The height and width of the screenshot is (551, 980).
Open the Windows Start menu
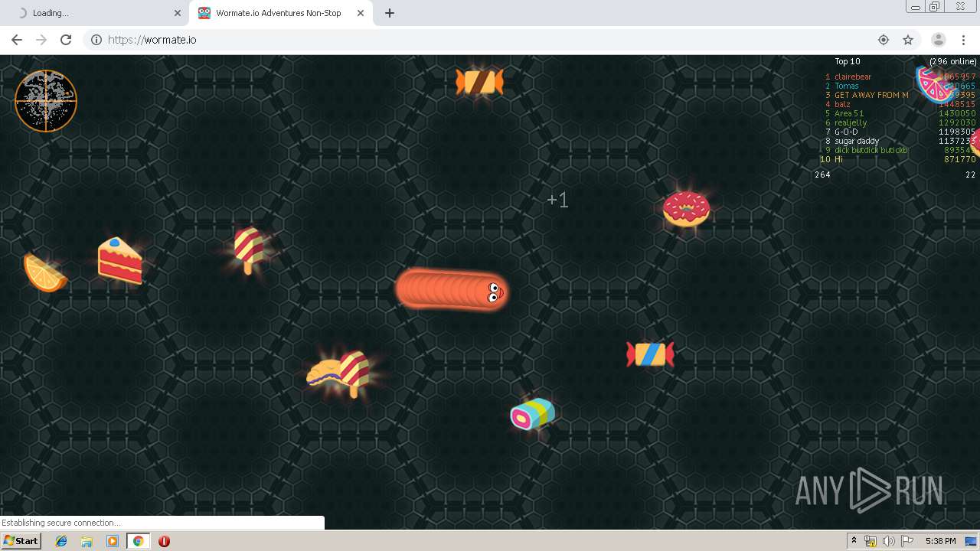[21, 541]
